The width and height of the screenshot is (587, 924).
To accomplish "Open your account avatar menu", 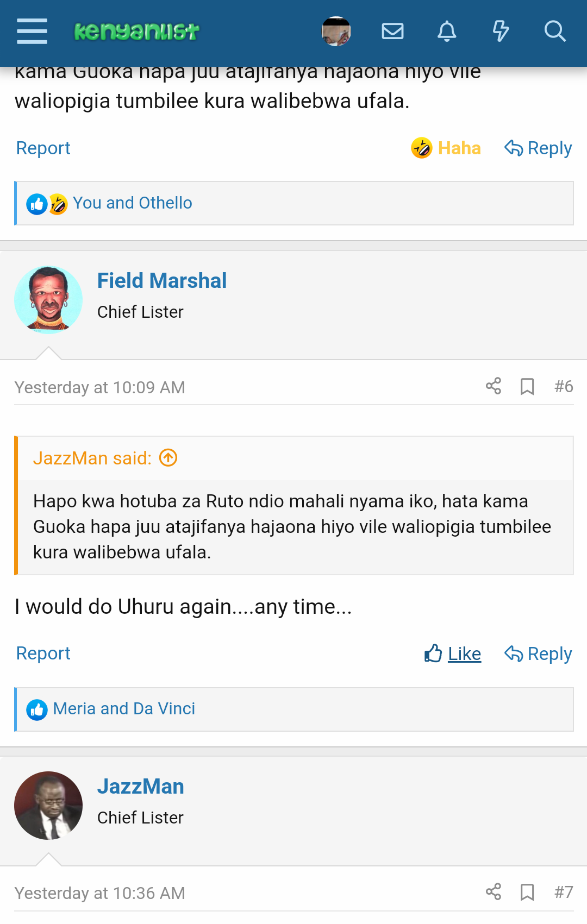I will point(336,32).
